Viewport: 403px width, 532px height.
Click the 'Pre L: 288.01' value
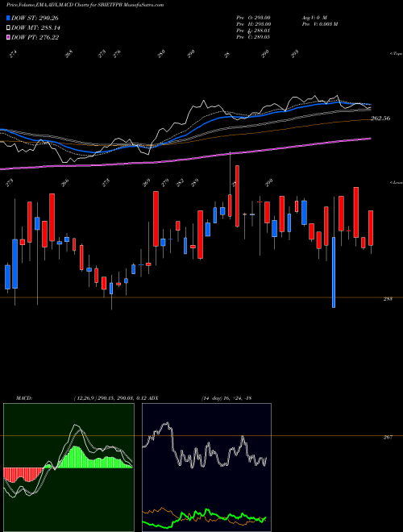tap(253, 31)
